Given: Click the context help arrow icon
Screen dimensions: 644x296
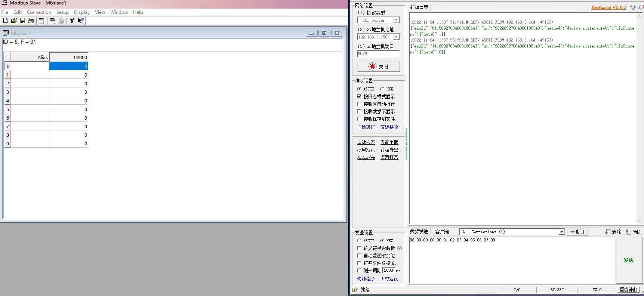Looking at the screenshot, I should (x=80, y=21).
